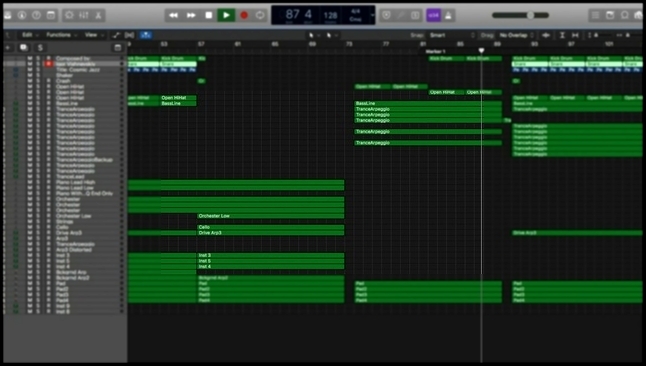Image resolution: width=646 pixels, height=366 pixels.
Task: Click the tempo value 128
Action: pos(330,15)
